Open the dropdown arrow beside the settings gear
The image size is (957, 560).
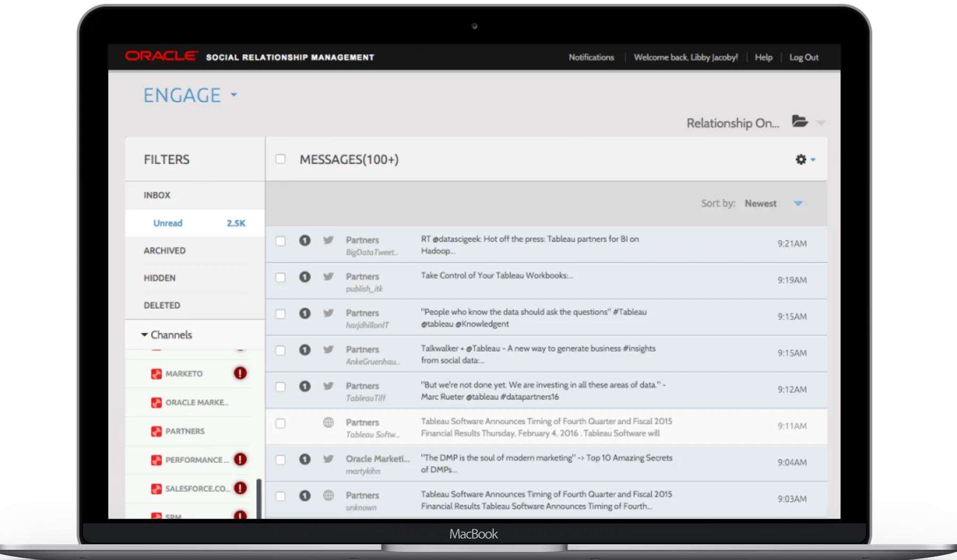coord(813,160)
